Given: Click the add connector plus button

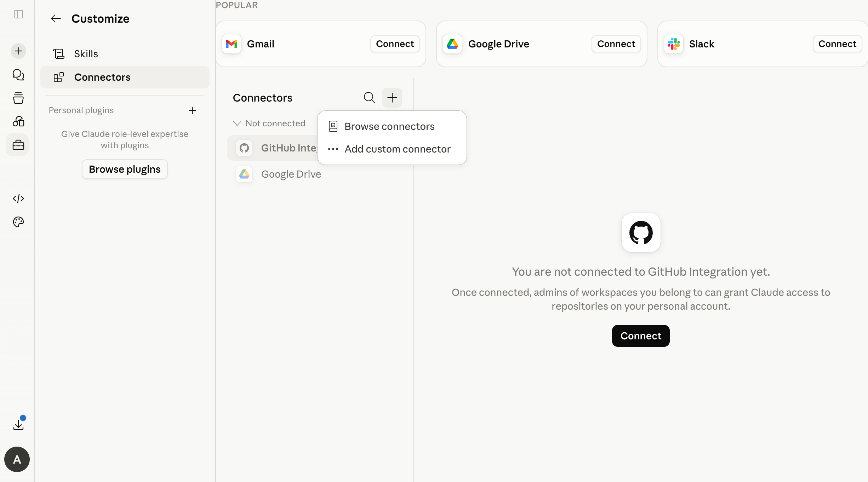Looking at the screenshot, I should click(392, 98).
